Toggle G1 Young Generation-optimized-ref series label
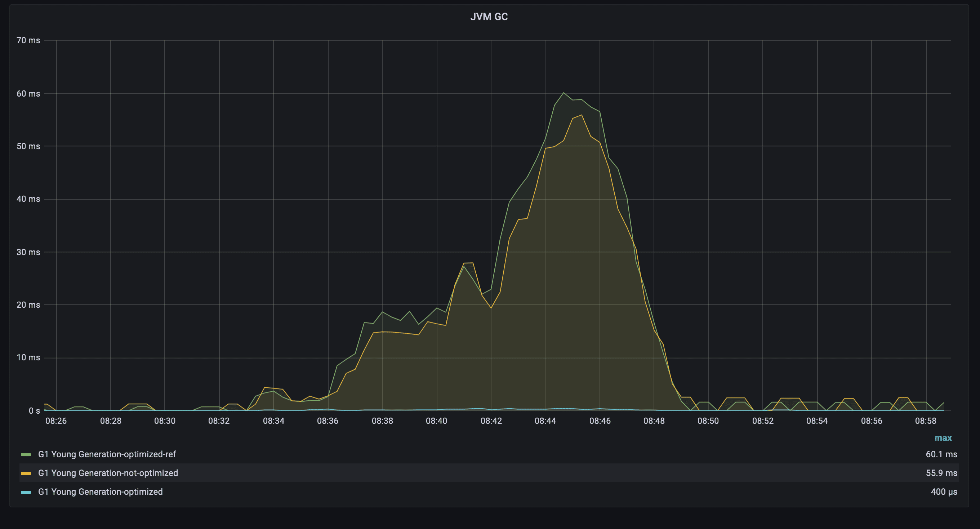The height and width of the screenshot is (529, 980). [x=107, y=454]
